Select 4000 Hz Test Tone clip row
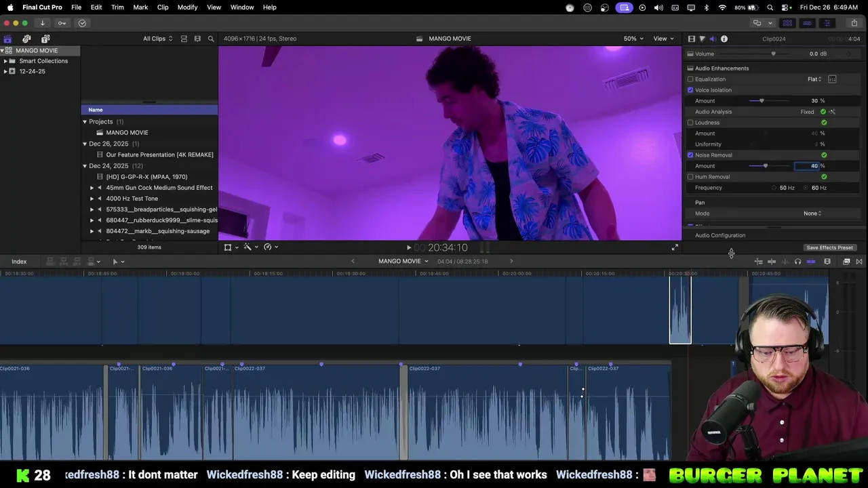The height and width of the screenshot is (488, 868). [x=149, y=199]
